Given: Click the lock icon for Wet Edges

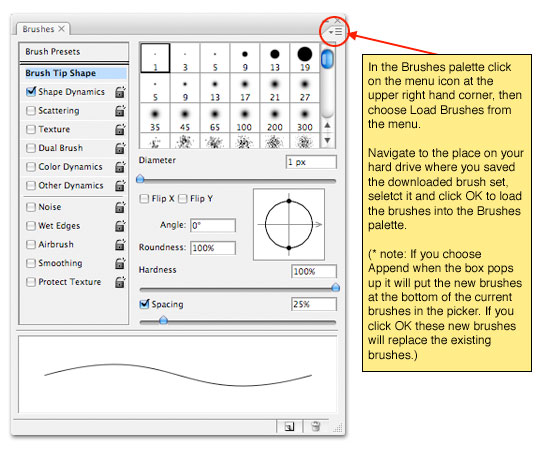Looking at the screenshot, I should [x=120, y=226].
